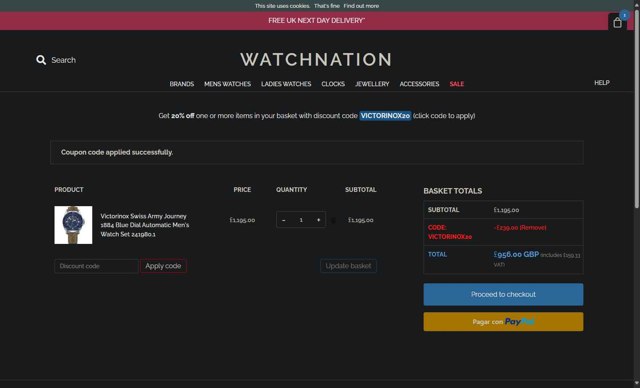This screenshot has width=640, height=388.
Task: Click the Coupon code applied successfully message
Action: pyautogui.click(x=117, y=152)
